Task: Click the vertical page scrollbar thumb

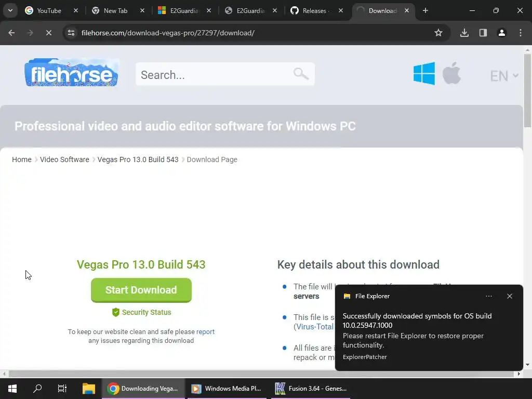Action: coord(527,90)
